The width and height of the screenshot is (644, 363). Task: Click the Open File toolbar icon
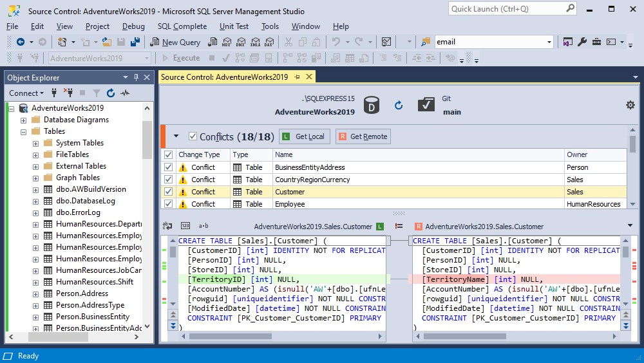tap(107, 42)
